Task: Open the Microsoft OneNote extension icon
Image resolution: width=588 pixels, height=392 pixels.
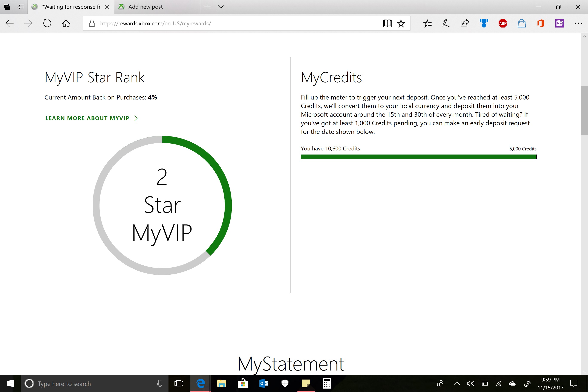Action: pos(560,24)
